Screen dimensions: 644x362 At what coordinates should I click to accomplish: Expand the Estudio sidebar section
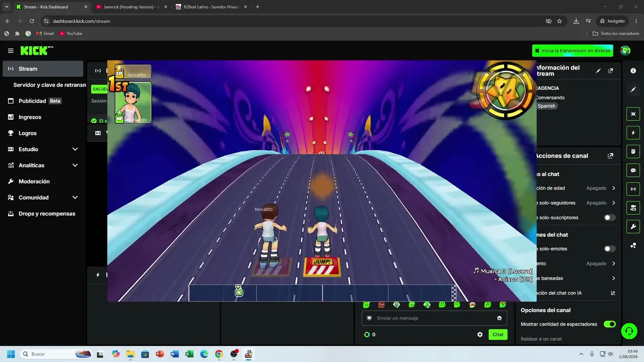pos(75,149)
